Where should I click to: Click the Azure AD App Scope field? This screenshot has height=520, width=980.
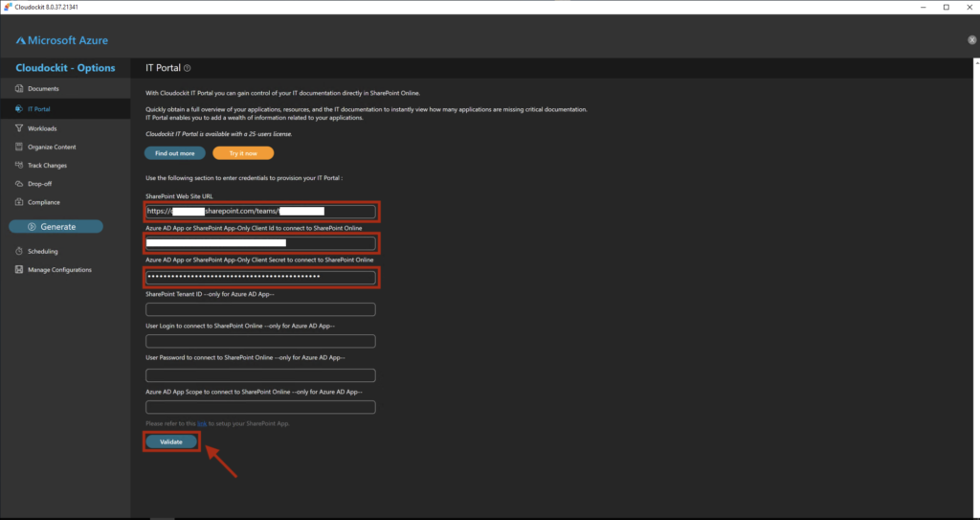pos(260,407)
